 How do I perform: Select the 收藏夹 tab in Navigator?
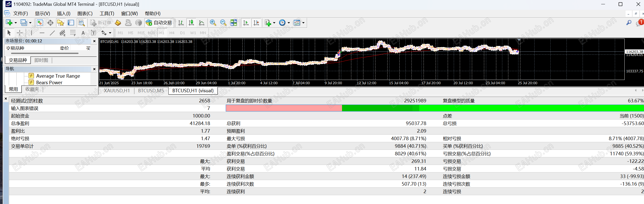point(32,89)
